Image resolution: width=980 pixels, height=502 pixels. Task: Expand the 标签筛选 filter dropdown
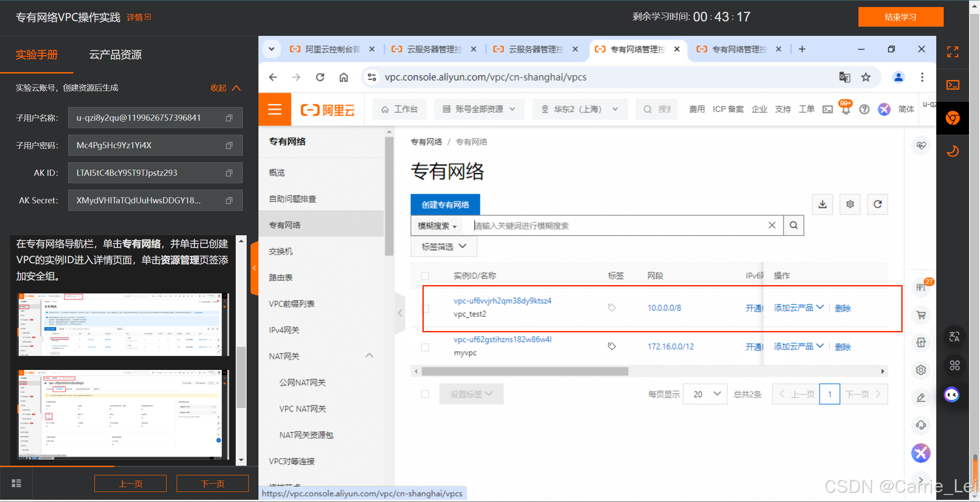(x=444, y=247)
